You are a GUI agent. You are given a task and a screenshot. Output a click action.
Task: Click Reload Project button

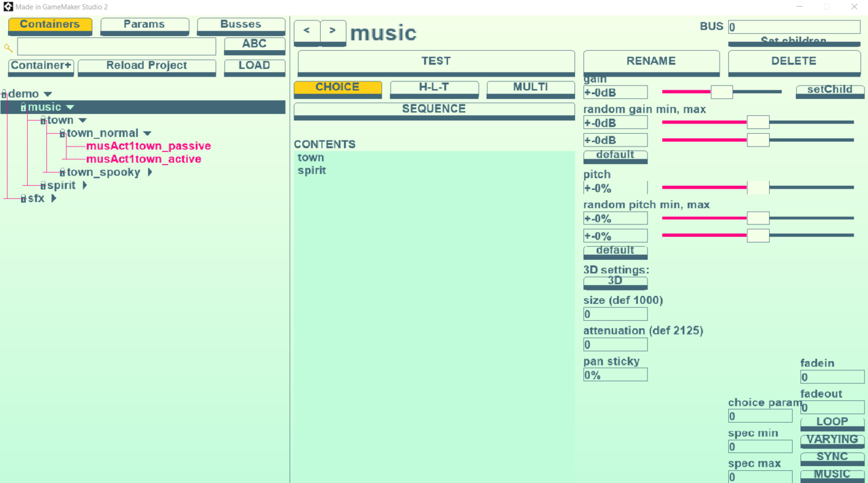coord(146,67)
